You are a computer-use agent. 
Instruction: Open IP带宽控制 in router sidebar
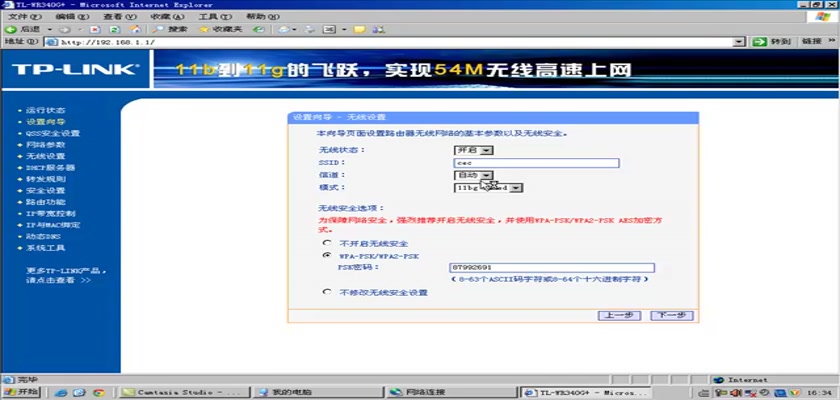50,214
